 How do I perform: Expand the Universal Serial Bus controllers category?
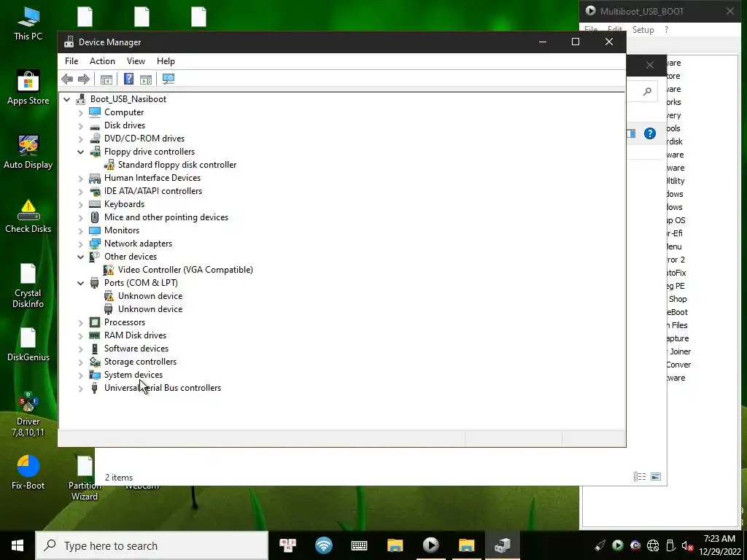coord(80,389)
